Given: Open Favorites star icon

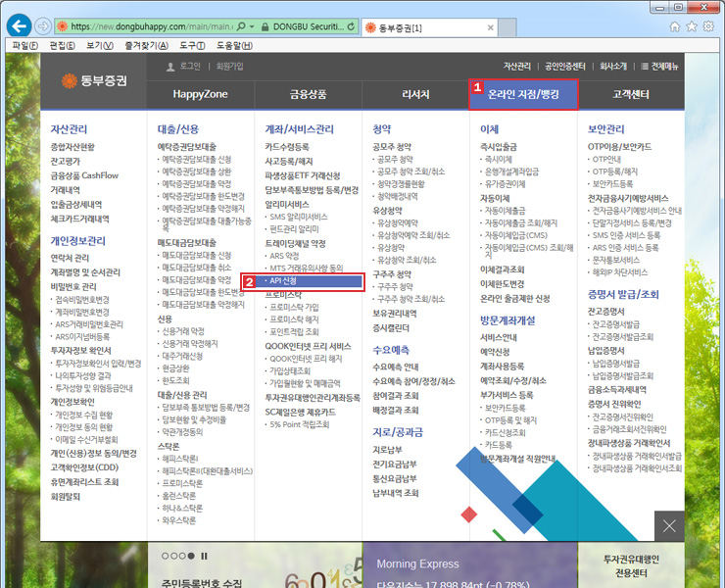Looking at the screenshot, I should [692, 26].
